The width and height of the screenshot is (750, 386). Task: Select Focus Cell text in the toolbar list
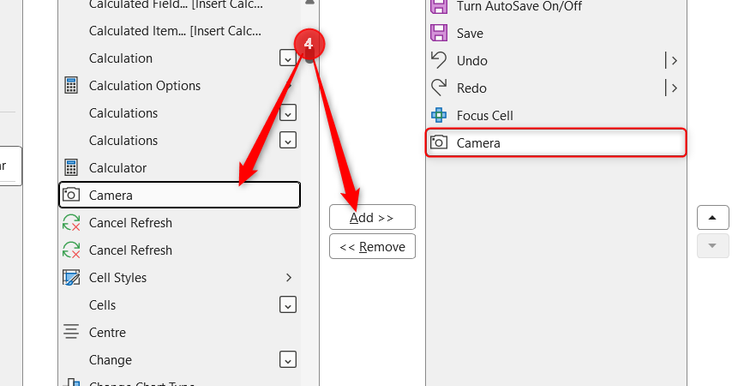click(485, 116)
